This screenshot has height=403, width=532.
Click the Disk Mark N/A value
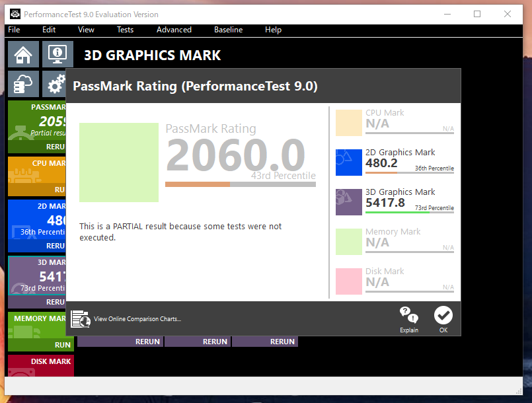[377, 282]
